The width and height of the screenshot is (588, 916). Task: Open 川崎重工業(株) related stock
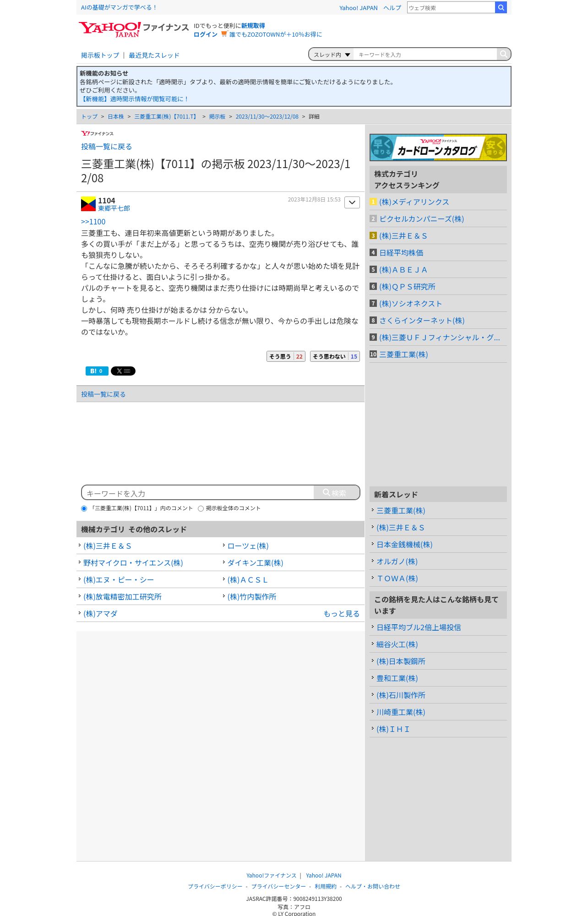(401, 712)
